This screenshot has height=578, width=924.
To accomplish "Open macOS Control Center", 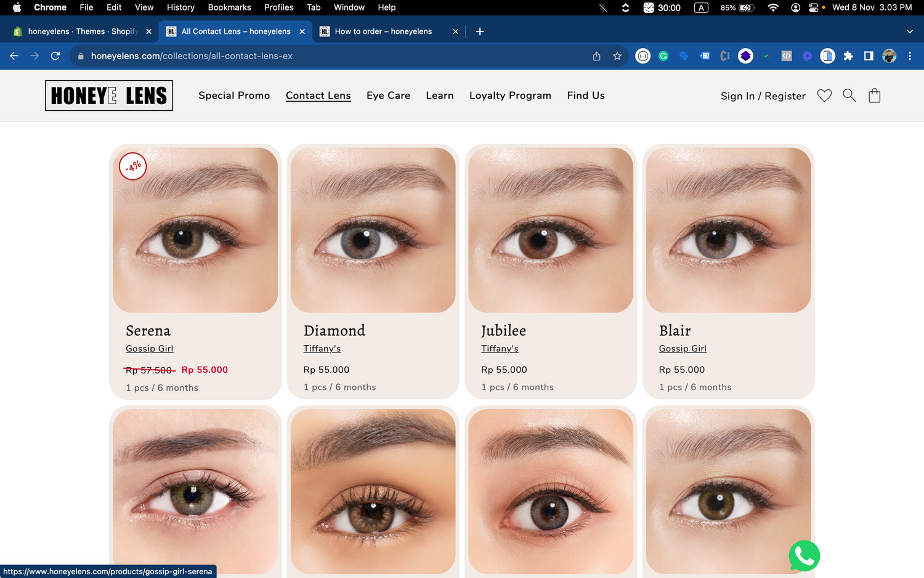I will coord(813,7).
